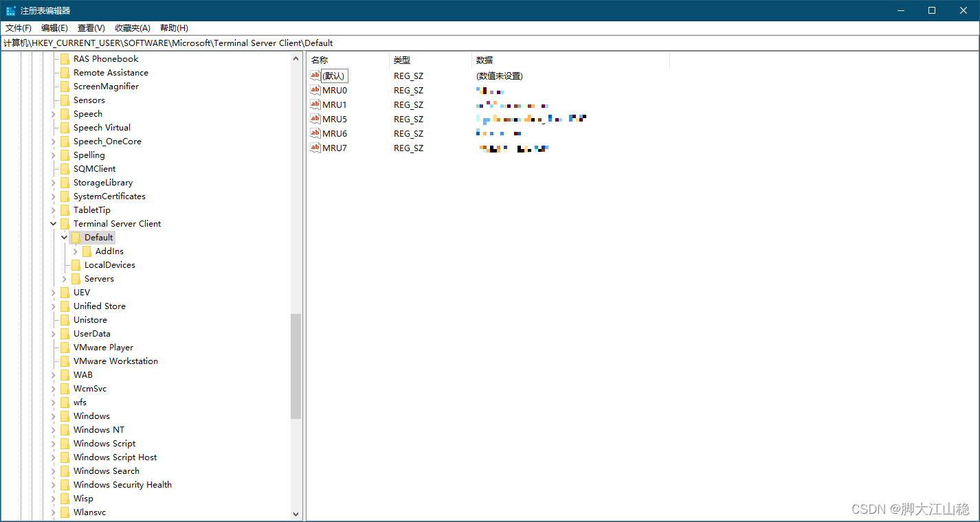Image resolution: width=980 pixels, height=522 pixels.
Task: Click the LocalDevices folder icon
Action: pos(76,265)
